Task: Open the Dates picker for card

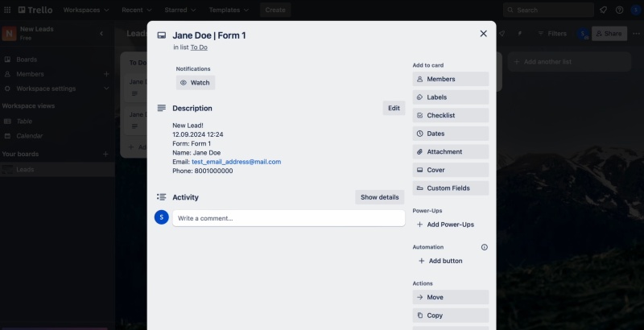Action: point(450,134)
